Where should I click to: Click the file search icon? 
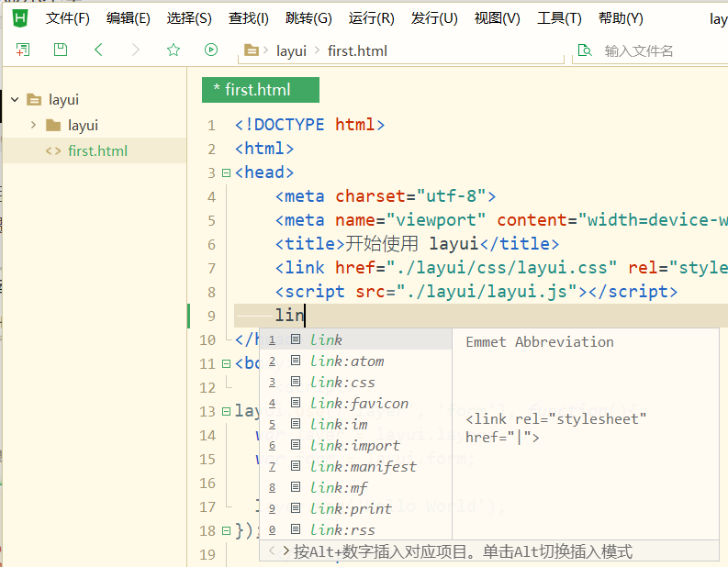point(585,50)
